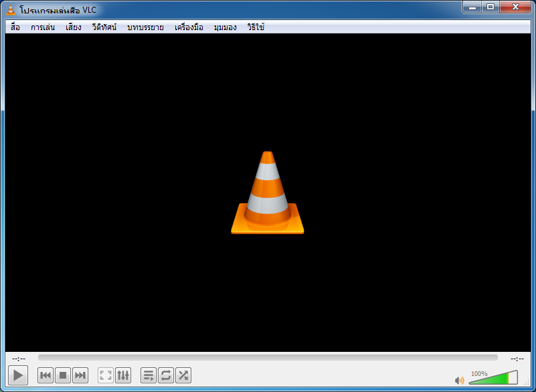
Task: Skip to next media track
Action: tap(80, 375)
